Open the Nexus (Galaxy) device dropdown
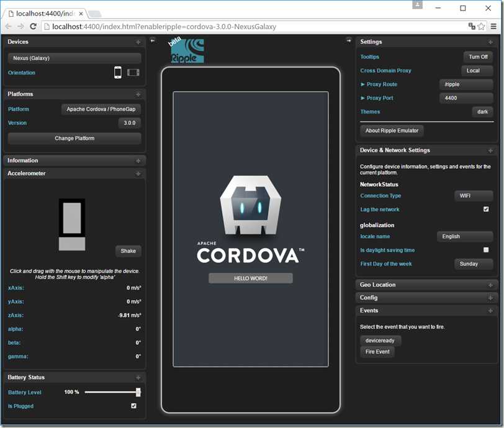 point(74,58)
